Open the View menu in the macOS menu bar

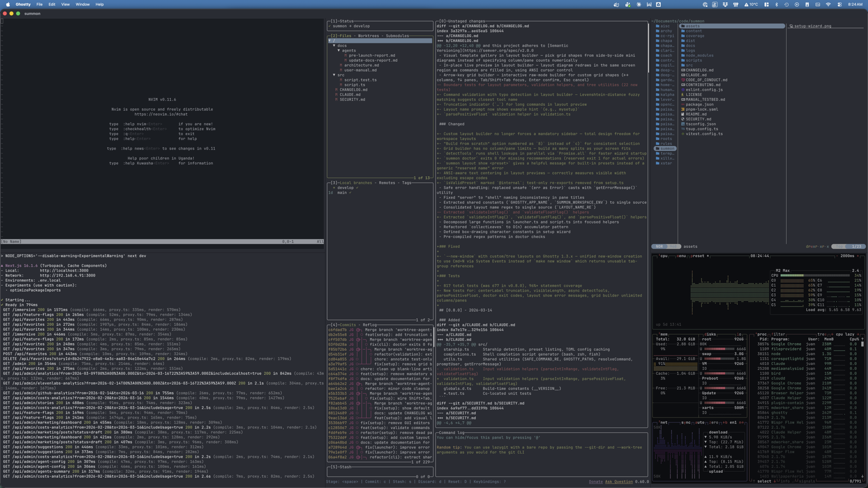pos(65,4)
